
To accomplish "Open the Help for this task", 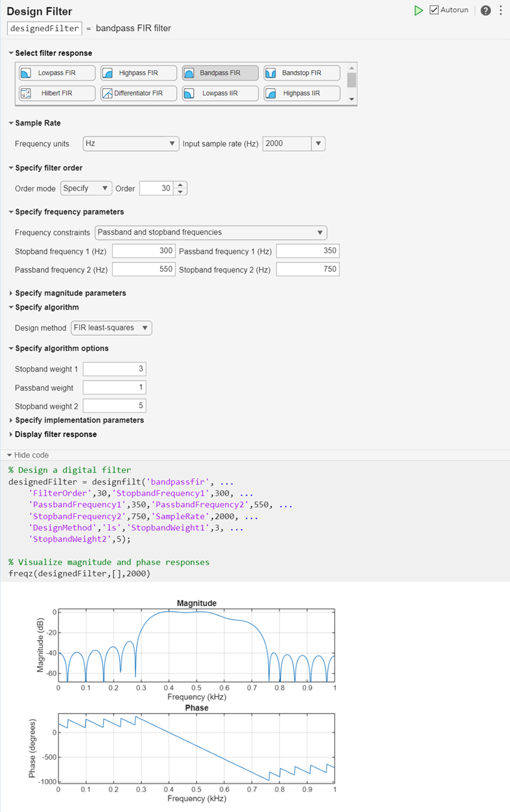I will click(484, 10).
